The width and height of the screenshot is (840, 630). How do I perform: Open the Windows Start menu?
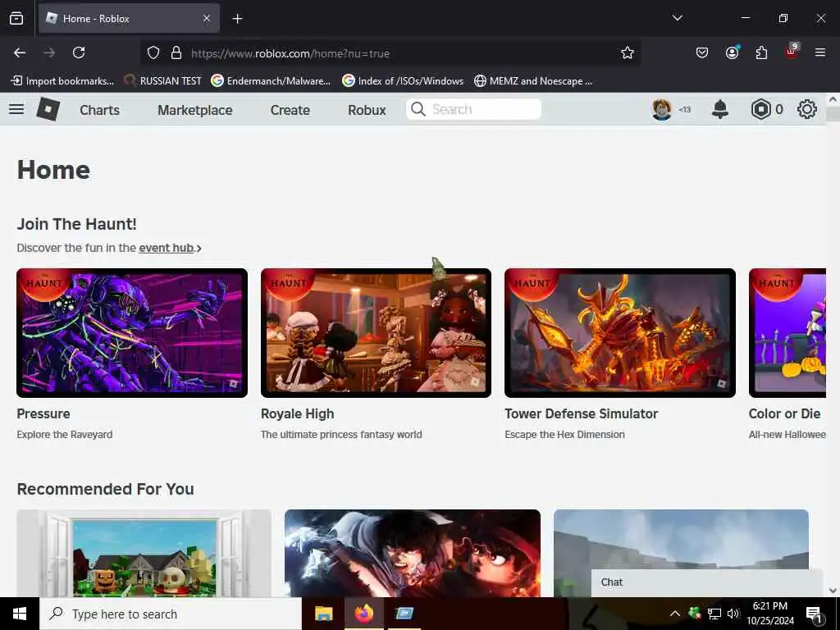[x=20, y=614]
